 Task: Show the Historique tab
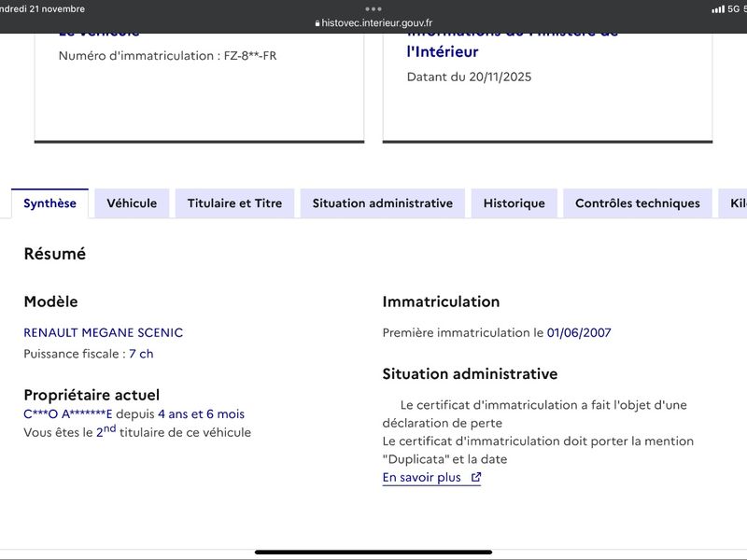[514, 203]
